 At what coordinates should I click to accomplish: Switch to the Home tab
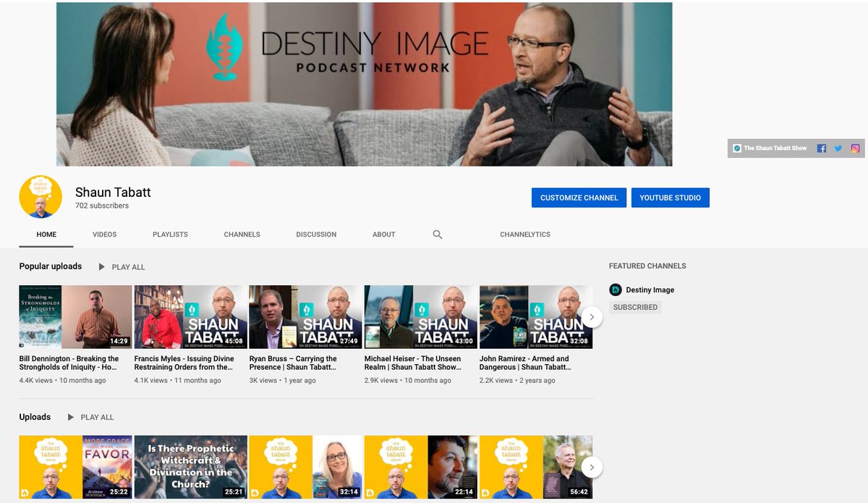tap(46, 234)
